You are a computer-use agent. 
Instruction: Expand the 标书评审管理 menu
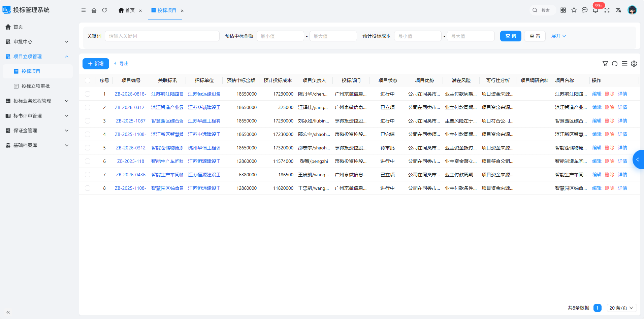click(x=37, y=116)
